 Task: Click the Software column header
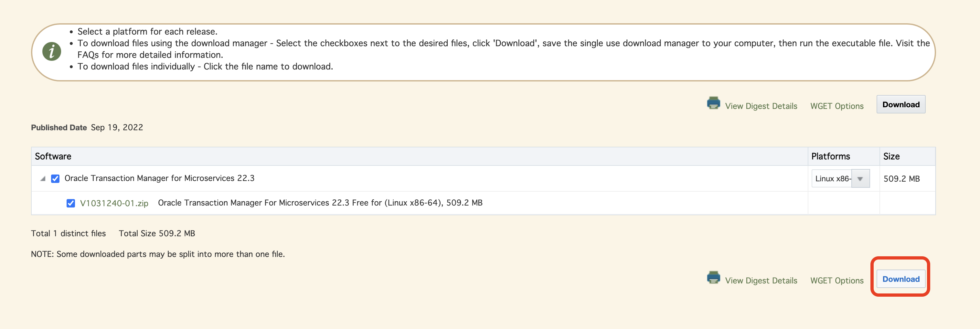pyautogui.click(x=53, y=156)
